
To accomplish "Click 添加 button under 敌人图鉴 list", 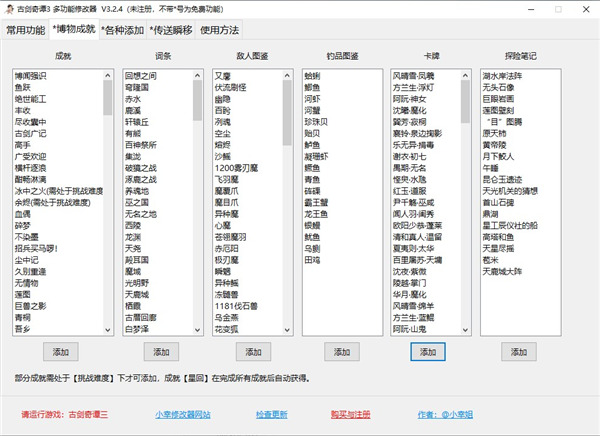I will tap(253, 352).
